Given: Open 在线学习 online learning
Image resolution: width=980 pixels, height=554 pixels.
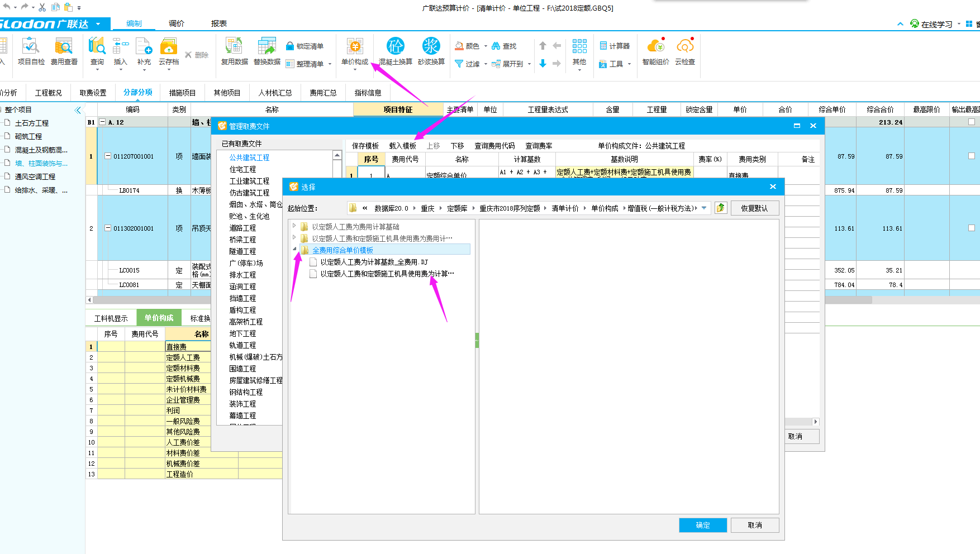Looking at the screenshot, I should [931, 24].
